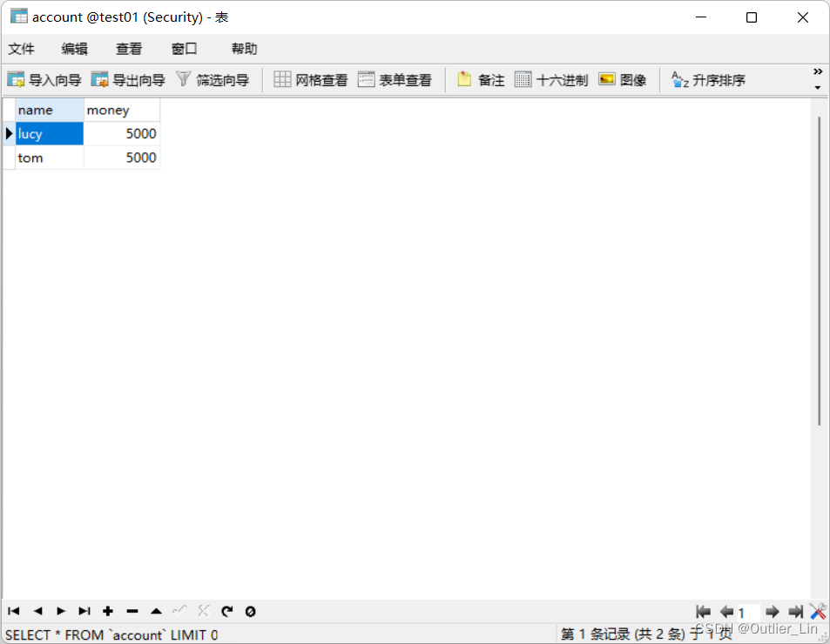Sort ascending with 升序排序

(708, 80)
